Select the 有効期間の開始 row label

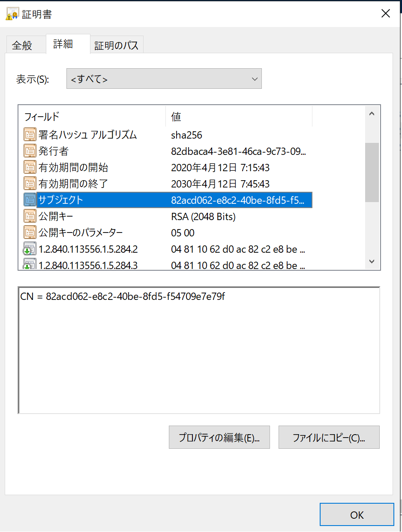pos(73,167)
